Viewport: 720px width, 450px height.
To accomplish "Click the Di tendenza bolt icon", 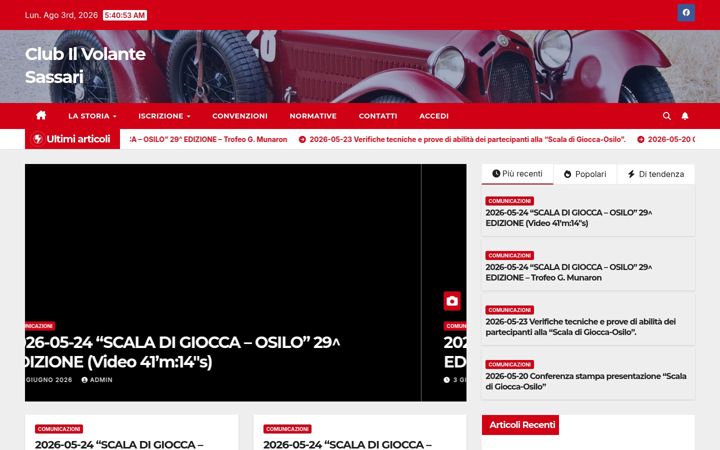I will click(631, 174).
